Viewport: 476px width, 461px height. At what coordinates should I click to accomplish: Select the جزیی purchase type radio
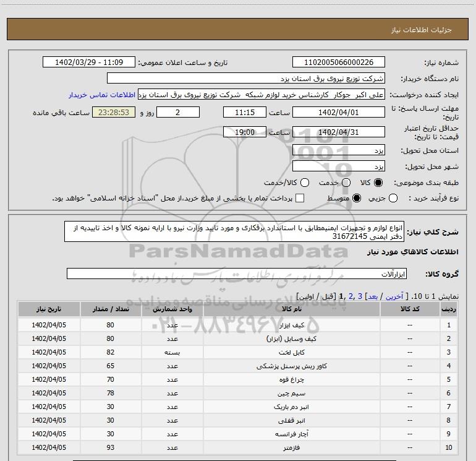tap(393, 198)
